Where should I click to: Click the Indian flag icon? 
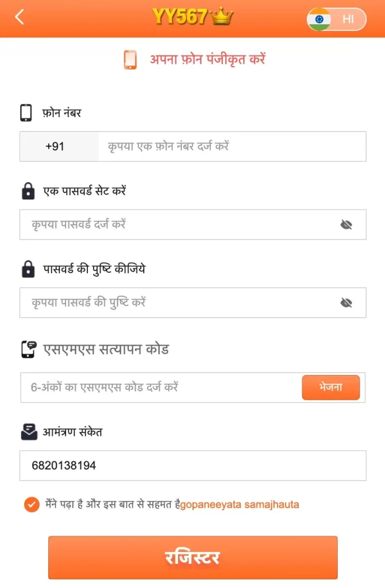click(319, 18)
